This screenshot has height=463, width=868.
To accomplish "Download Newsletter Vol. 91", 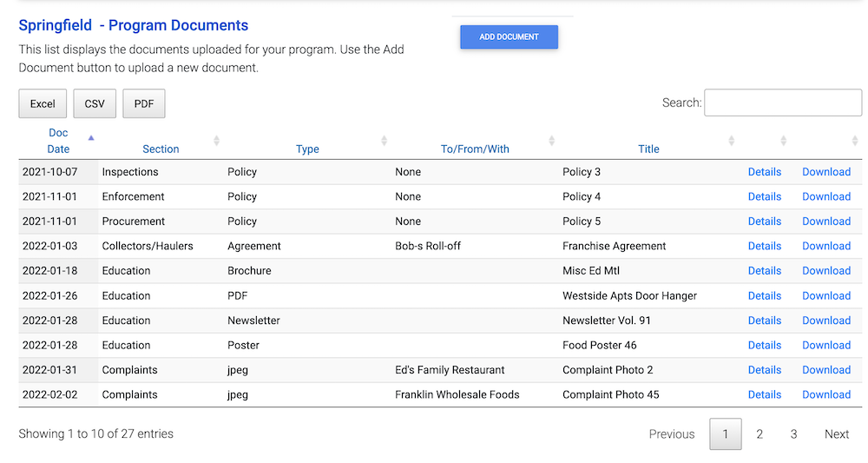I will (x=825, y=321).
